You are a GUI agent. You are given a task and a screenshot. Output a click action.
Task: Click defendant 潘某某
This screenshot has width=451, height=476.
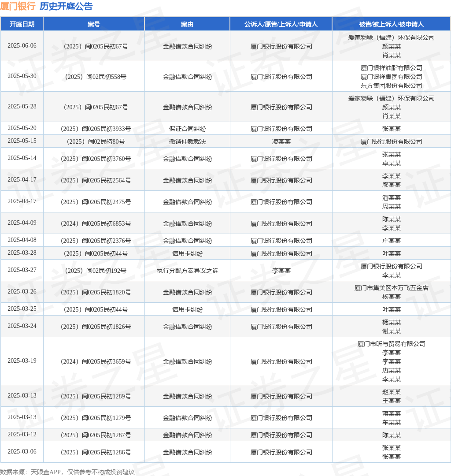pyautogui.click(x=391, y=197)
